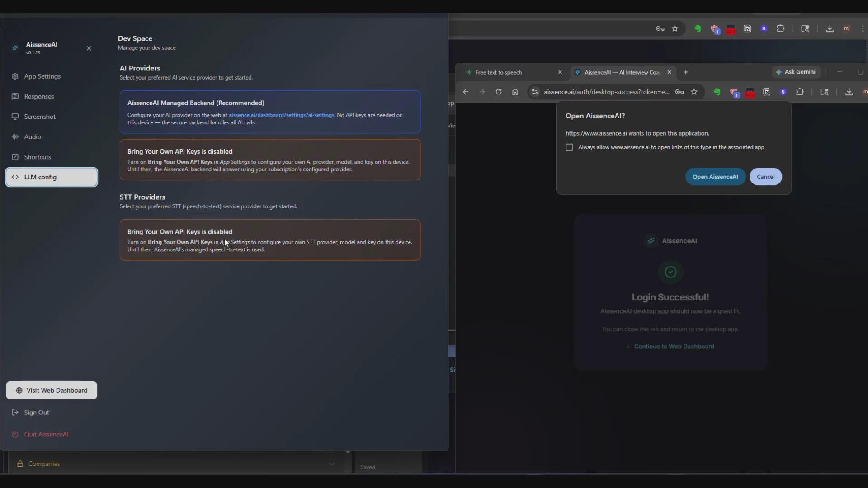
Task: Click the aissence.ai address bar URL
Action: point(606,92)
